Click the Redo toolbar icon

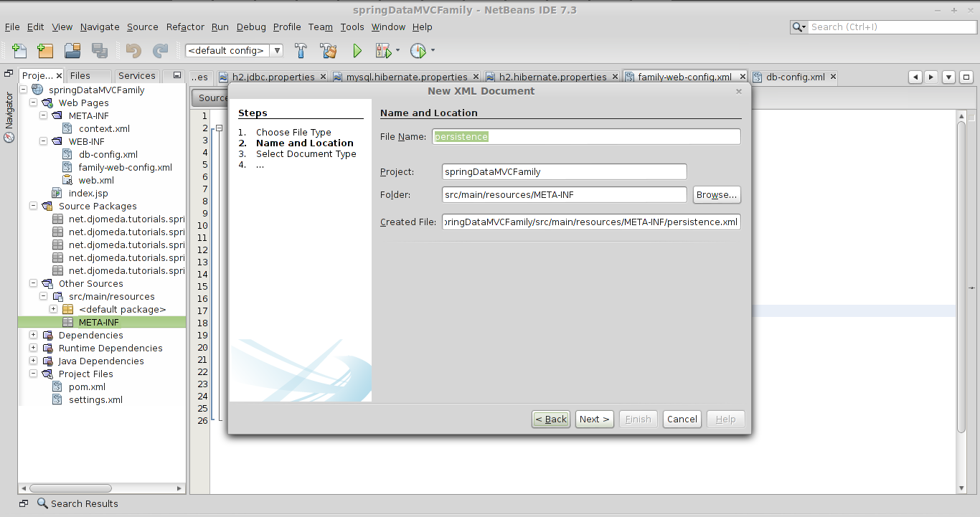tap(160, 51)
